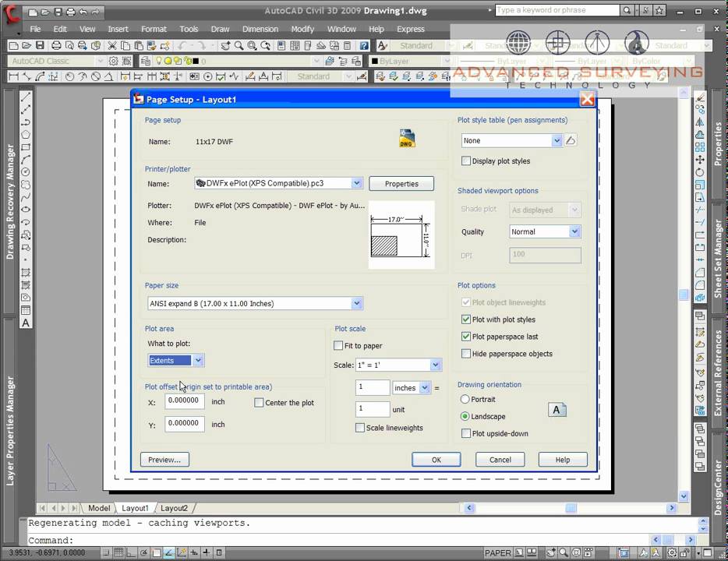
Task: Switch to the Model tab
Action: coord(99,508)
